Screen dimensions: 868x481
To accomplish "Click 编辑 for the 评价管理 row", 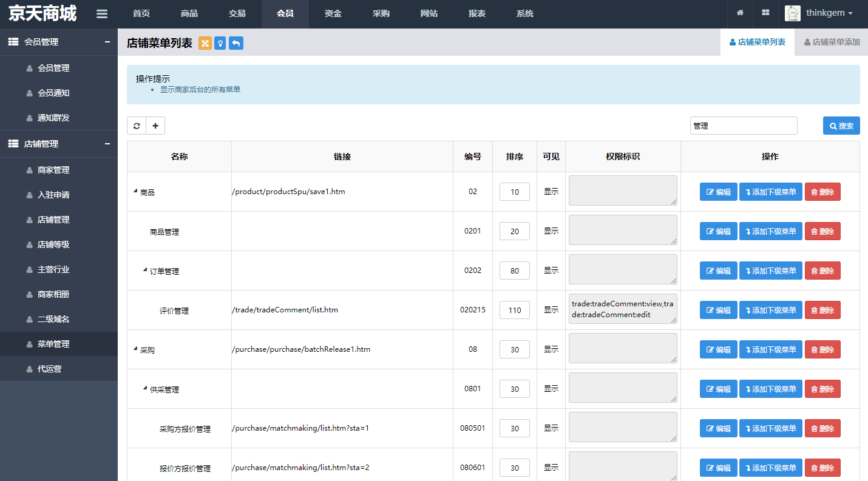I will point(719,310).
